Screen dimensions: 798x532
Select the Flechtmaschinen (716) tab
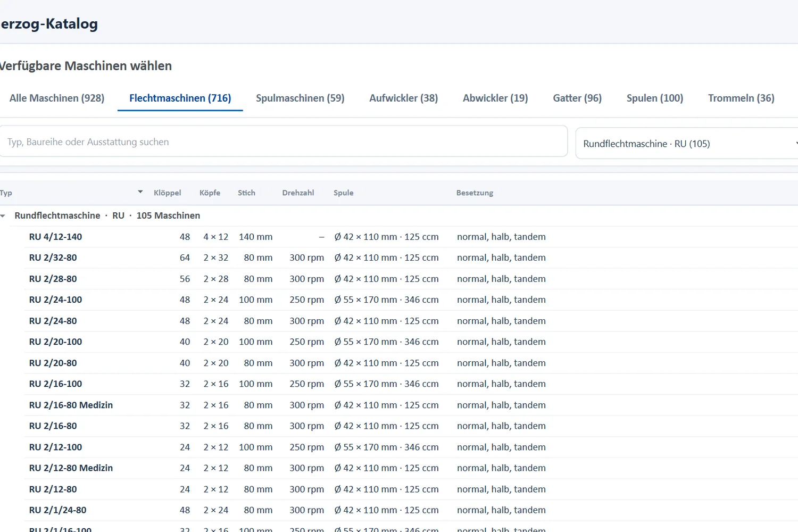click(x=180, y=98)
